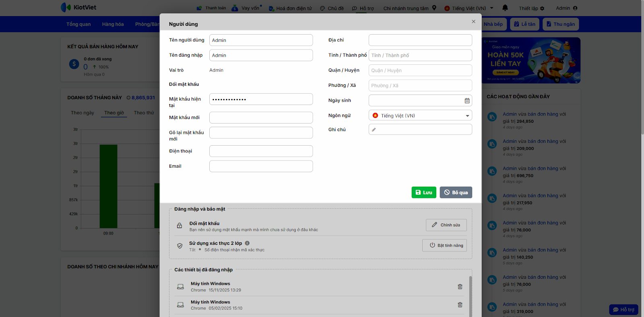Expand the Ngôn ngữ language dropdown

pos(467,116)
